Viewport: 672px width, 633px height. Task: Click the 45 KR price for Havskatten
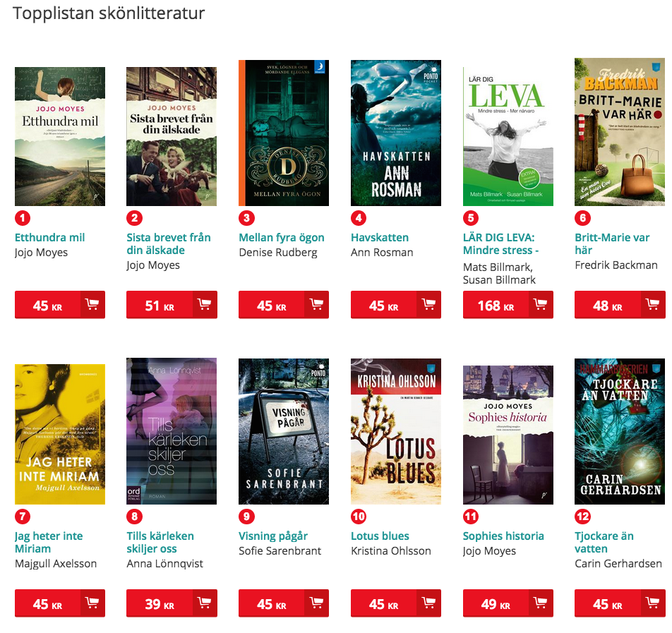click(x=383, y=305)
